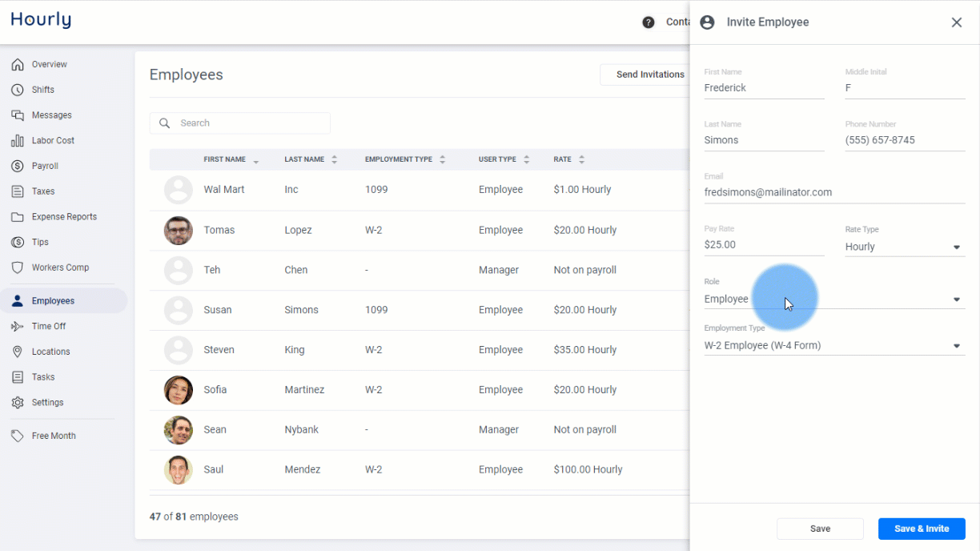Go to Locations menu item
The height and width of the screenshot is (551, 980).
[x=51, y=352]
